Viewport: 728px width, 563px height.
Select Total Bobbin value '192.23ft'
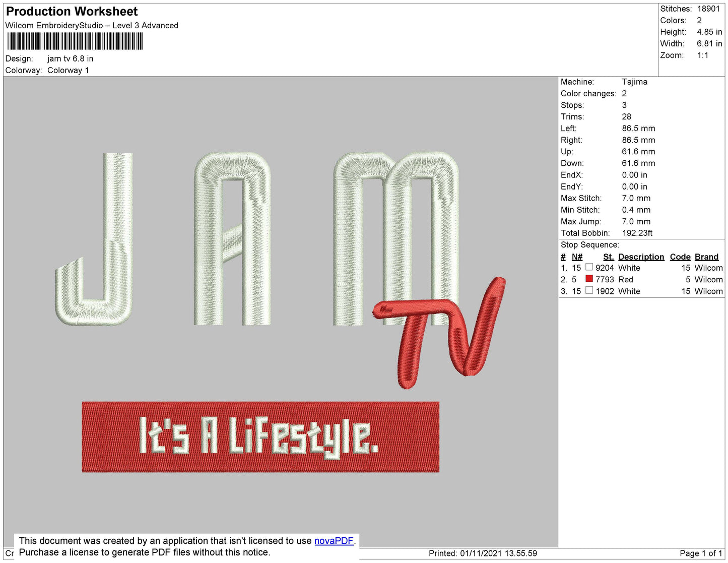pos(637,233)
